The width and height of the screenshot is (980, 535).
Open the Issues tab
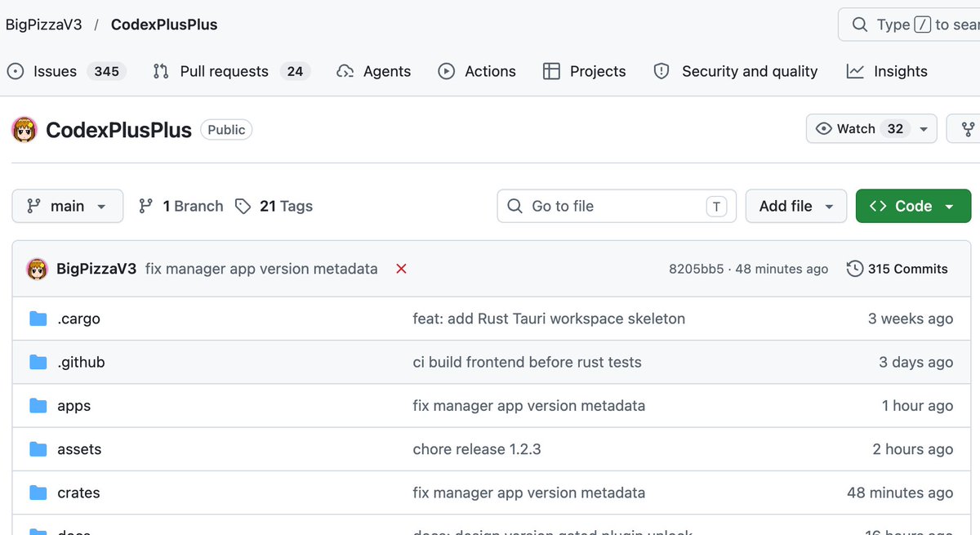tap(66, 71)
